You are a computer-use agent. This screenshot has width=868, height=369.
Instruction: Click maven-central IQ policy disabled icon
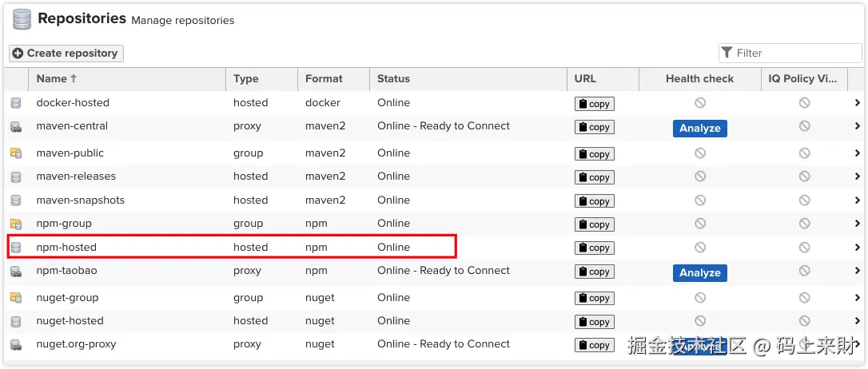coord(804,126)
